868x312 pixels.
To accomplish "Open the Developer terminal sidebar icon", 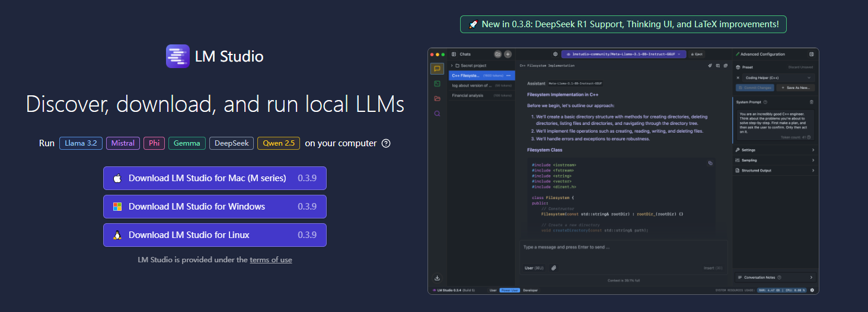I will 437,83.
